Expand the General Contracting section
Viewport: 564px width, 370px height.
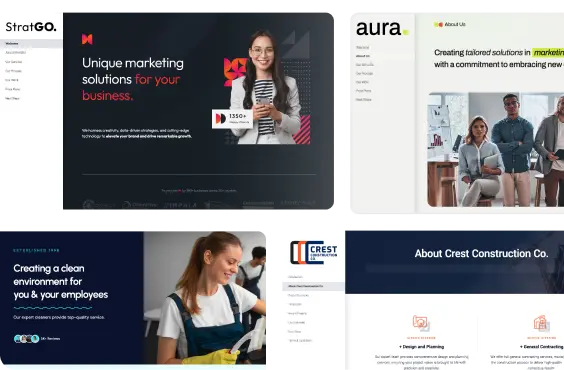point(541,347)
